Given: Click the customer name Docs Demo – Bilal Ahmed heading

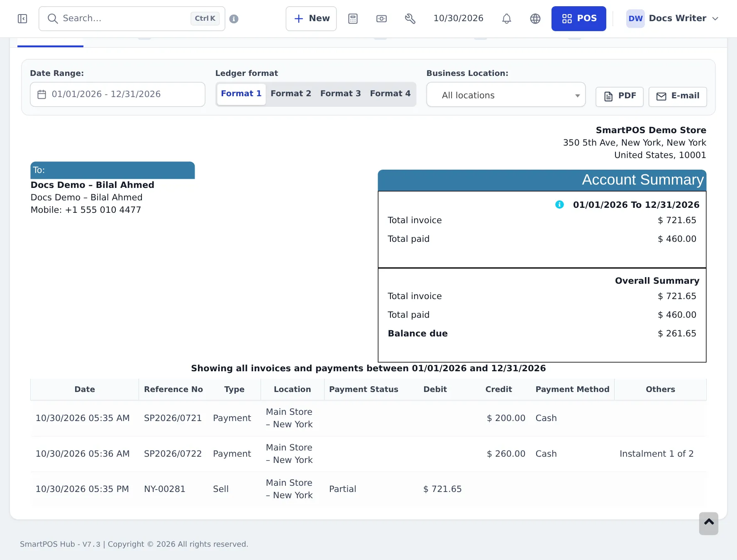Looking at the screenshot, I should (93, 185).
